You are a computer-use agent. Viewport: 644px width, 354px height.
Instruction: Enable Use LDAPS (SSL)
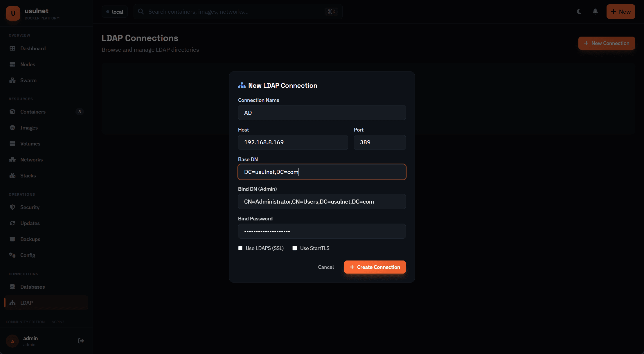pos(240,248)
